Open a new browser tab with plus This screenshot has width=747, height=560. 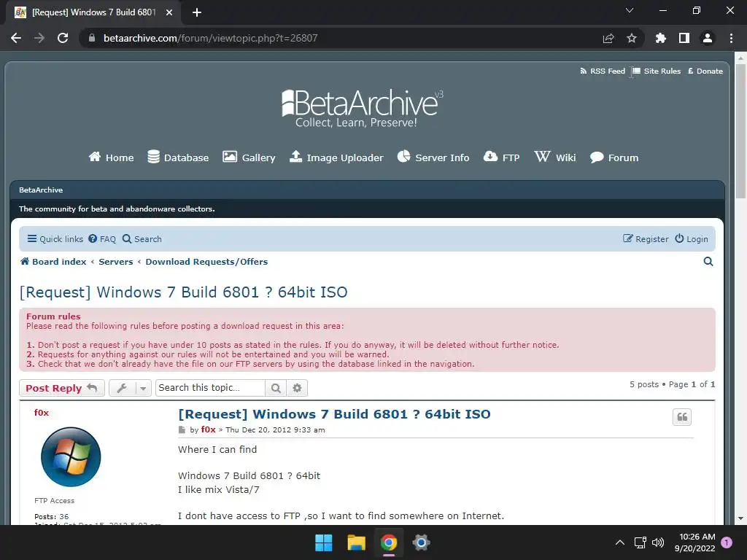point(197,12)
